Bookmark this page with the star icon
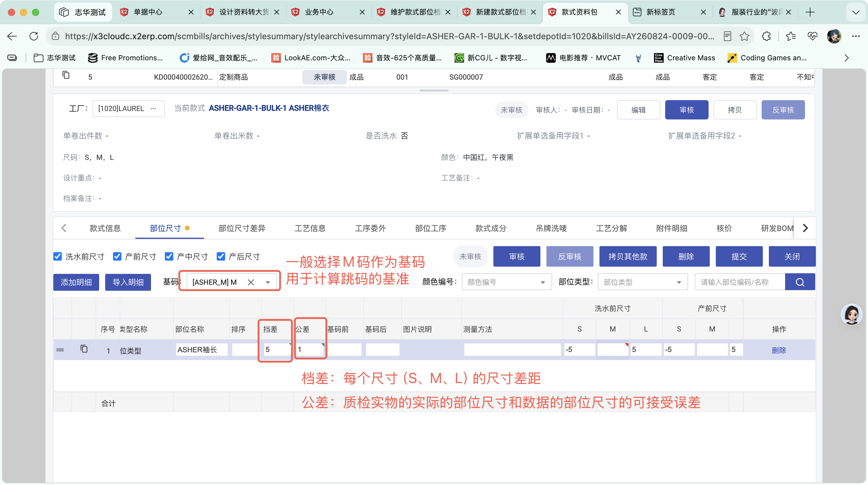Image resolution: width=868 pixels, height=485 pixels. [744, 36]
